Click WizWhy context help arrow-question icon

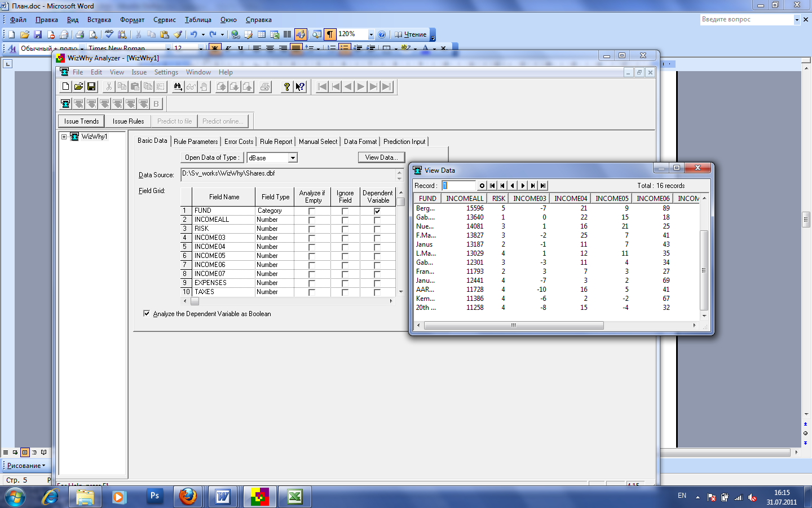pos(300,86)
